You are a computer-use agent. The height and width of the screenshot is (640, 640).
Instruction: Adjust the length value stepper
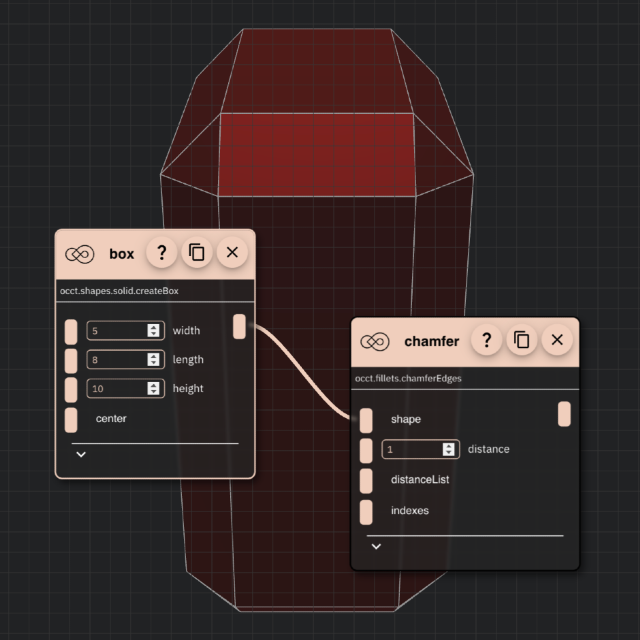153,360
